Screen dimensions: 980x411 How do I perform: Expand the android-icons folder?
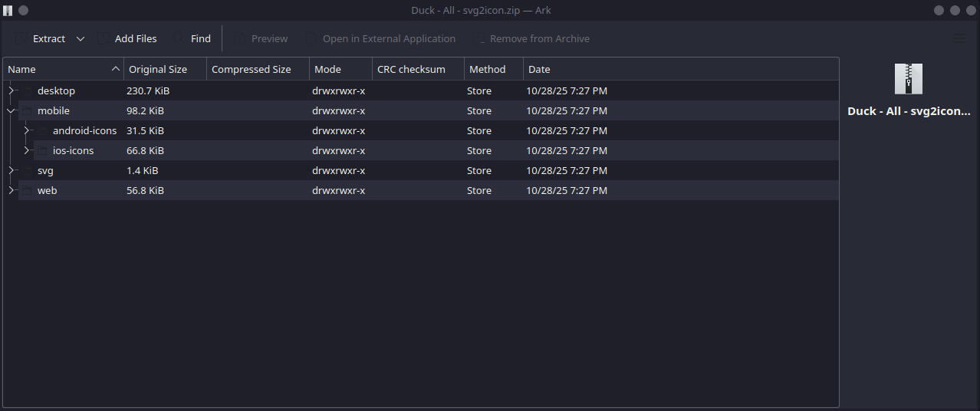coord(26,130)
